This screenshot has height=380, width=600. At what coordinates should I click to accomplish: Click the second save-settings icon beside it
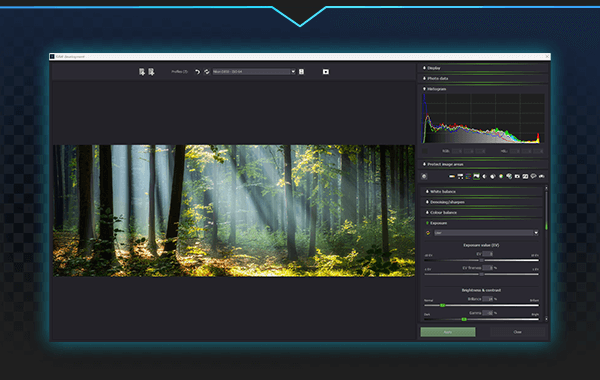click(151, 72)
